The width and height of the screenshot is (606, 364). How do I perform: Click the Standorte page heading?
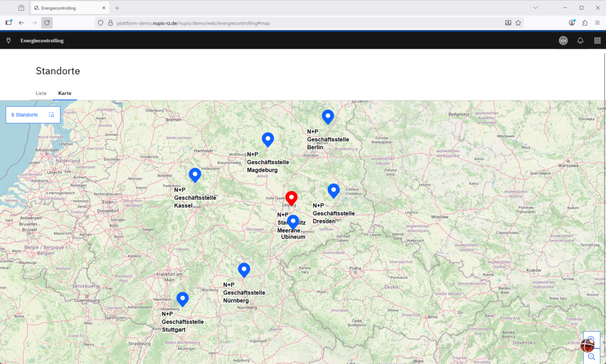[x=58, y=71]
